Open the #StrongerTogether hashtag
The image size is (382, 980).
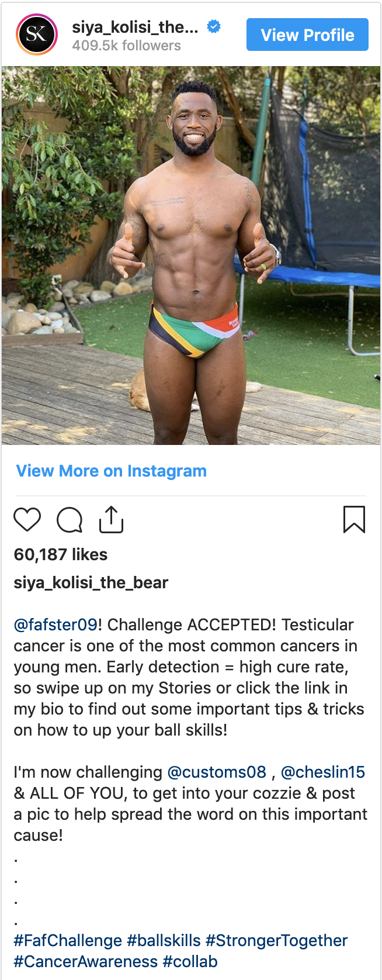click(277, 940)
